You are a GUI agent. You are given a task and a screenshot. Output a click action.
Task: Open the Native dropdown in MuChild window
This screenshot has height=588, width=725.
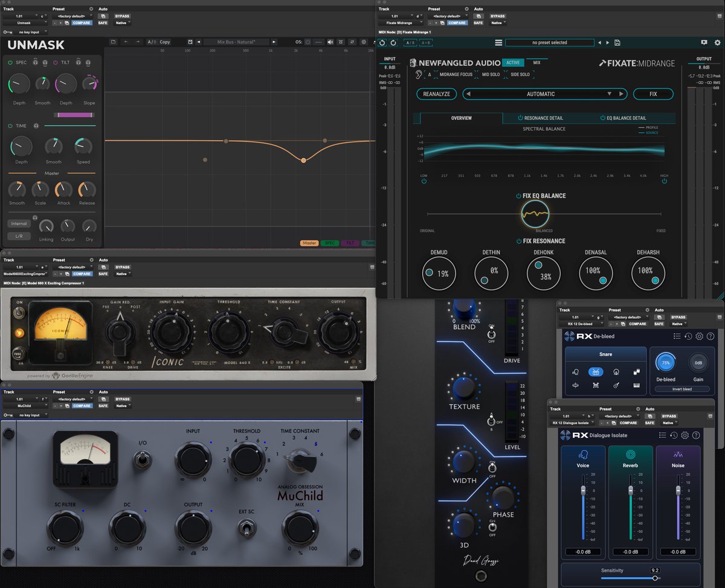[x=123, y=406]
